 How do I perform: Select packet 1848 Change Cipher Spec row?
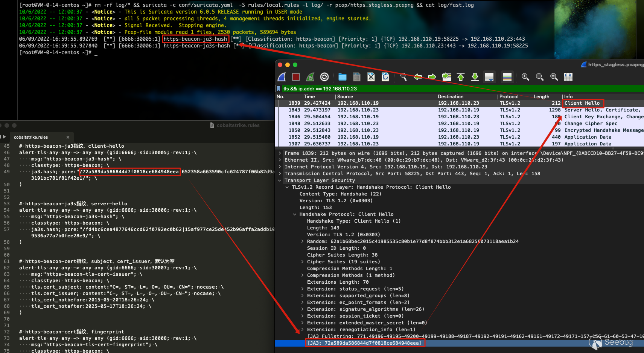coord(460,124)
